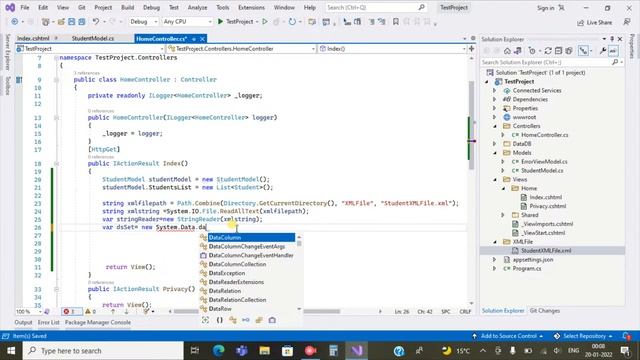Start debugging with green TestProject play button

(220, 22)
